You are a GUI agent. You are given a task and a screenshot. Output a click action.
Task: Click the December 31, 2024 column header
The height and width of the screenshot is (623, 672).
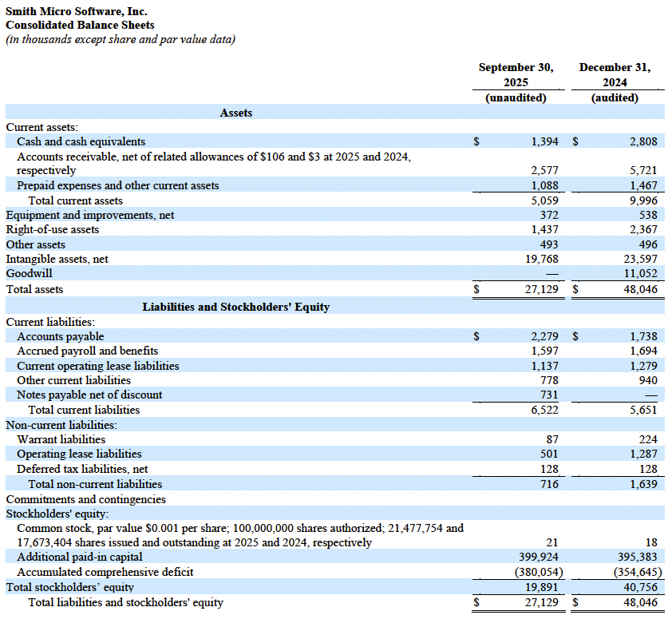pyautogui.click(x=616, y=74)
